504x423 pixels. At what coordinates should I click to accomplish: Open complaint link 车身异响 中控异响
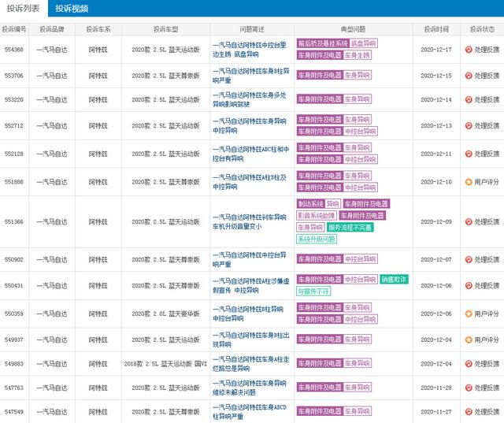(250, 126)
